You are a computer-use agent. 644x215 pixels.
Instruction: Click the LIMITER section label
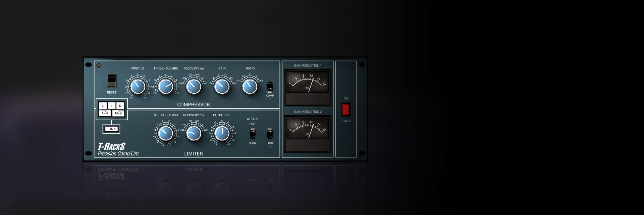click(x=194, y=154)
